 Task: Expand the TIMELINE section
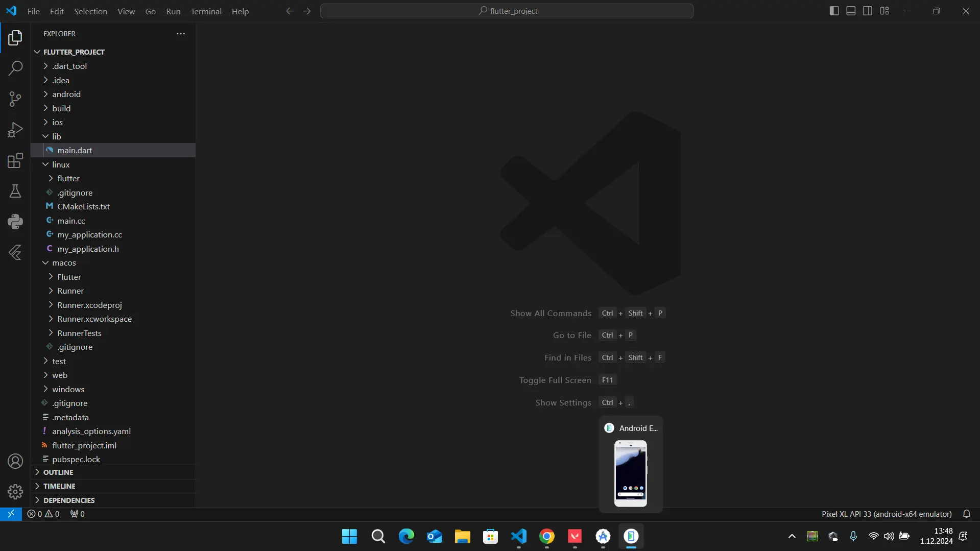(113, 486)
